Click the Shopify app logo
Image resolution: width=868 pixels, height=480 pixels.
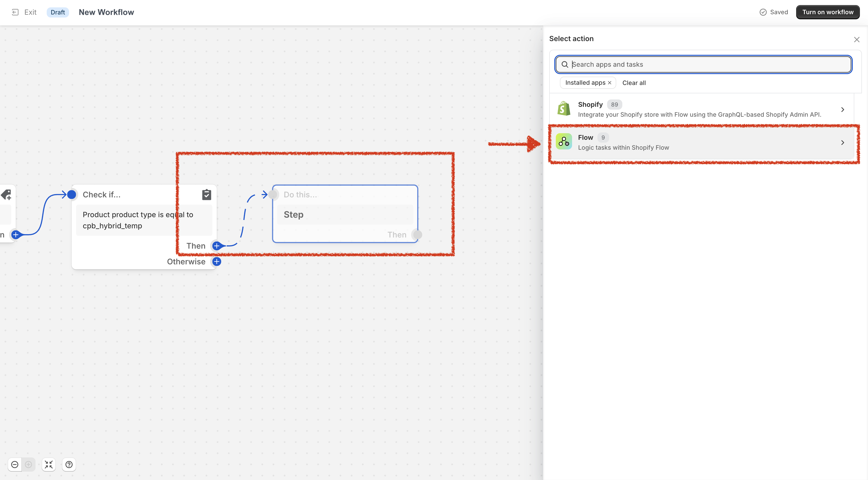pyautogui.click(x=564, y=109)
